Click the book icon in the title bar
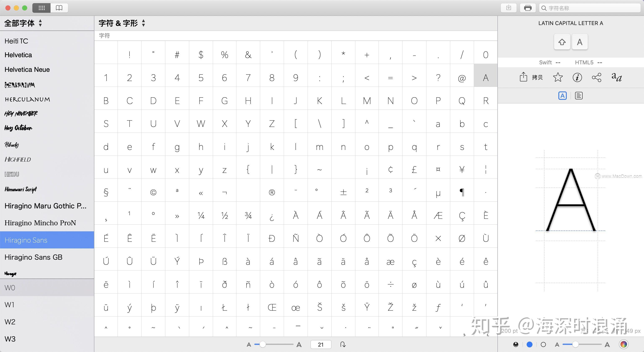 pyautogui.click(x=59, y=8)
